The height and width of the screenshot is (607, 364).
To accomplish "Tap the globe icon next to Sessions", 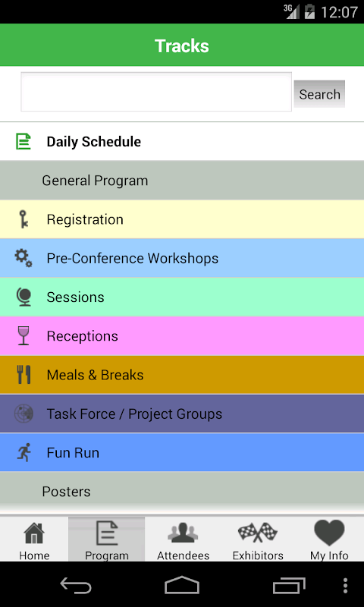I will (24, 297).
